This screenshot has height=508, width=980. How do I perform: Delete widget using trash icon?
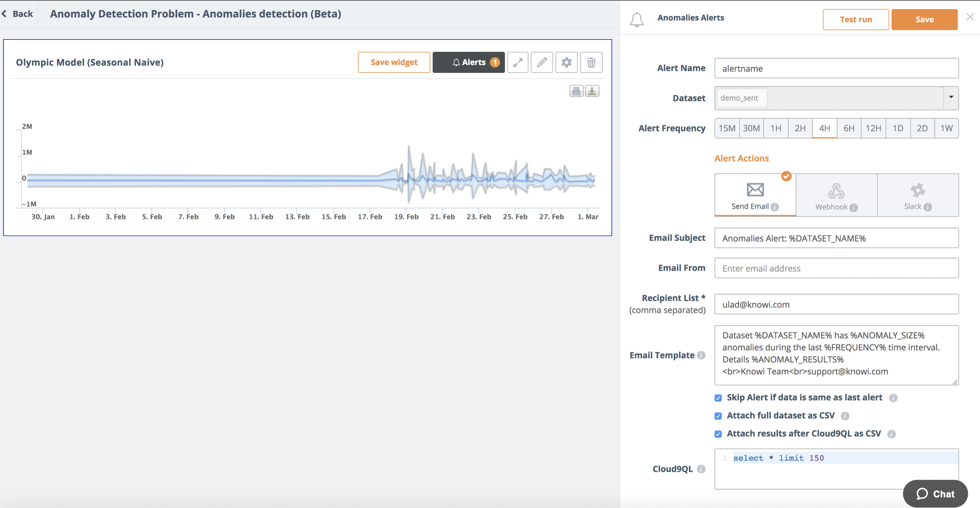click(591, 62)
